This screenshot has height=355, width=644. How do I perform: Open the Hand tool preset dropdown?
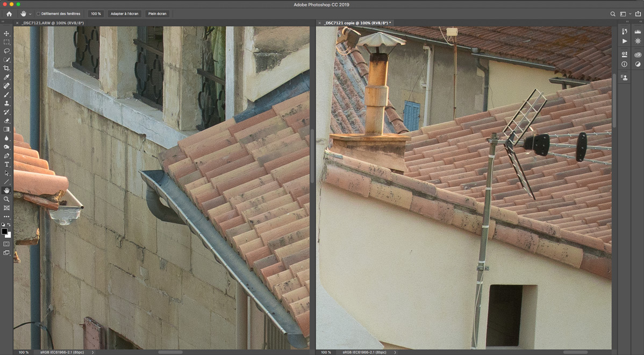point(30,13)
